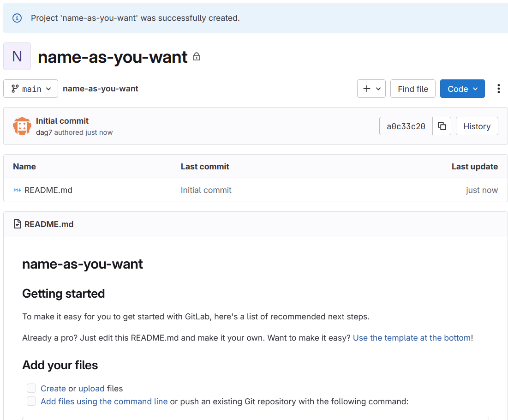Click the upload link
The width and height of the screenshot is (508, 420).
click(91, 389)
